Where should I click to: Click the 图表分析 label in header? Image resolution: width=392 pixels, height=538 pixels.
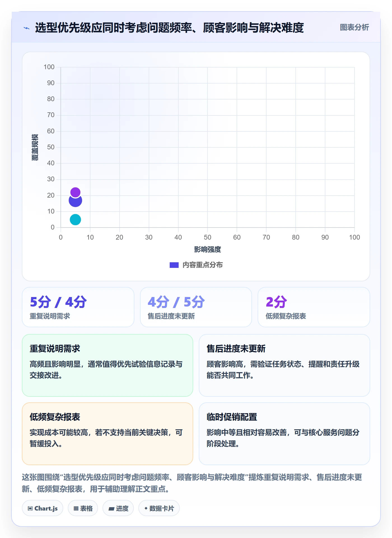tap(354, 27)
